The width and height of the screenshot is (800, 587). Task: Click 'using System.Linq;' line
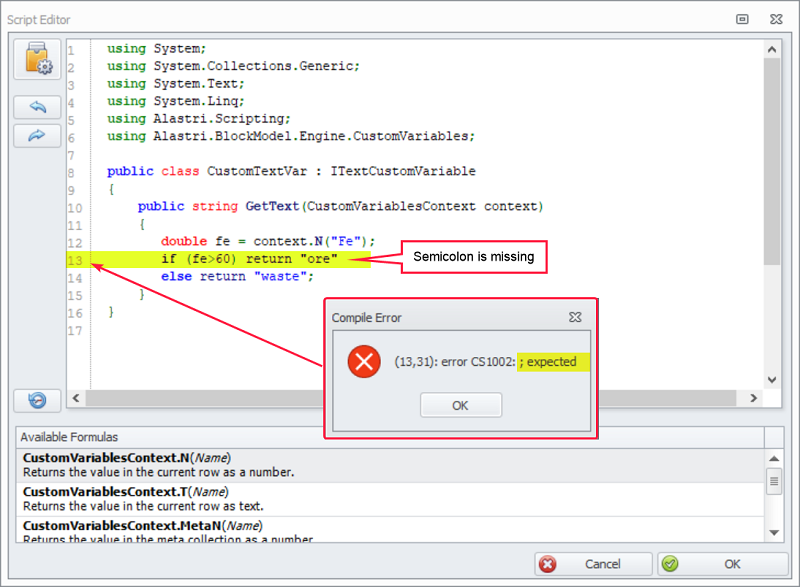pyautogui.click(x=176, y=101)
